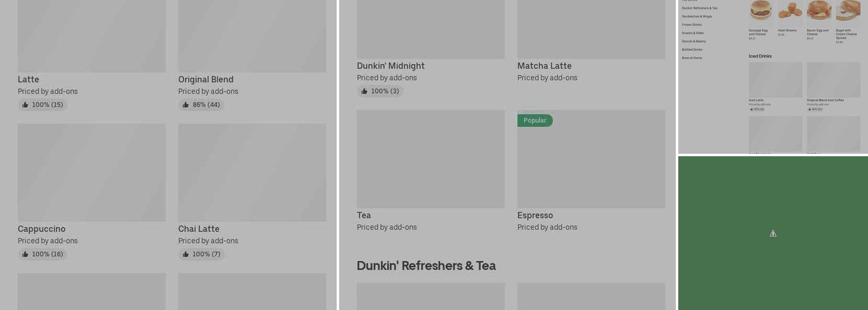Image resolution: width=868 pixels, height=310 pixels.
Task: Click 'Priced by add-ons' under Matcha Latte
Action: click(x=547, y=77)
